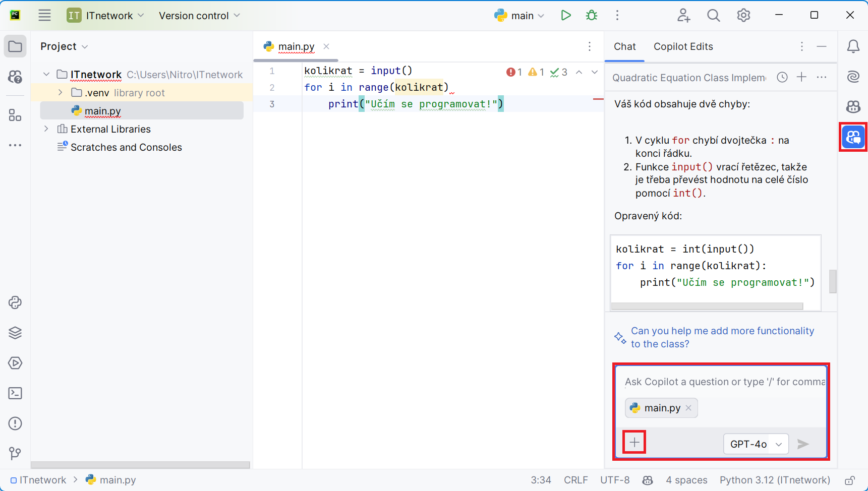Run the main configuration
The image size is (868, 491).
(x=566, y=15)
